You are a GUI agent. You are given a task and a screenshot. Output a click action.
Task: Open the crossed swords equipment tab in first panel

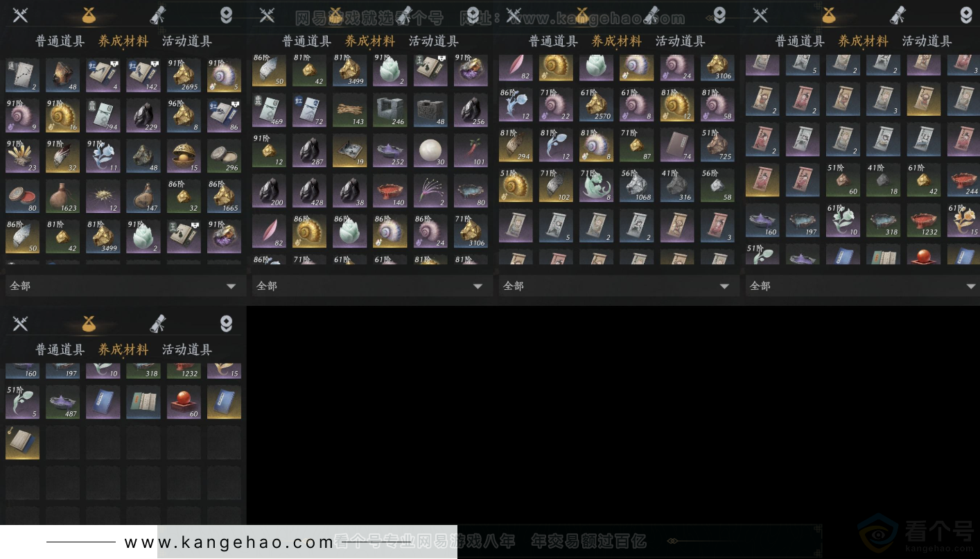[x=21, y=14]
